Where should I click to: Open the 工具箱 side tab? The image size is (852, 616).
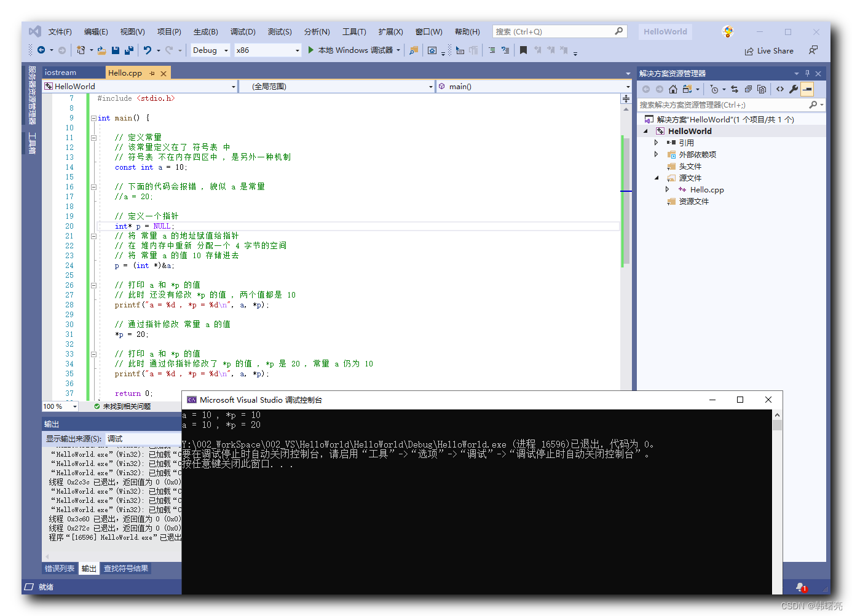(32, 143)
